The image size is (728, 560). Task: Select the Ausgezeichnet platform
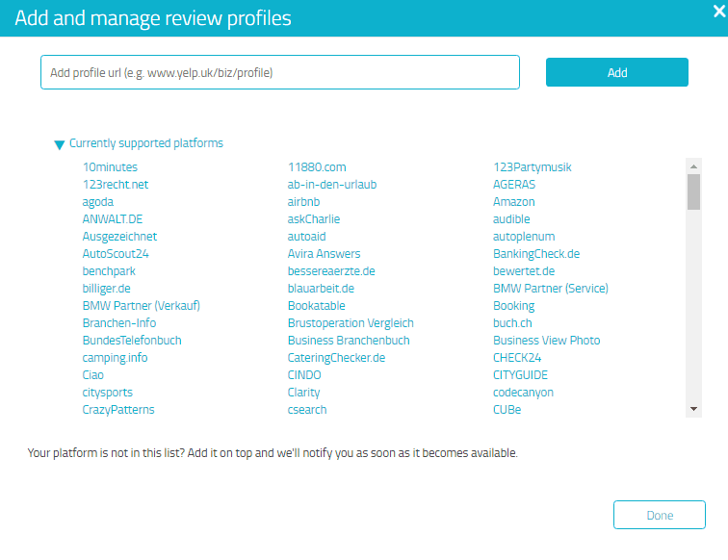pos(119,237)
